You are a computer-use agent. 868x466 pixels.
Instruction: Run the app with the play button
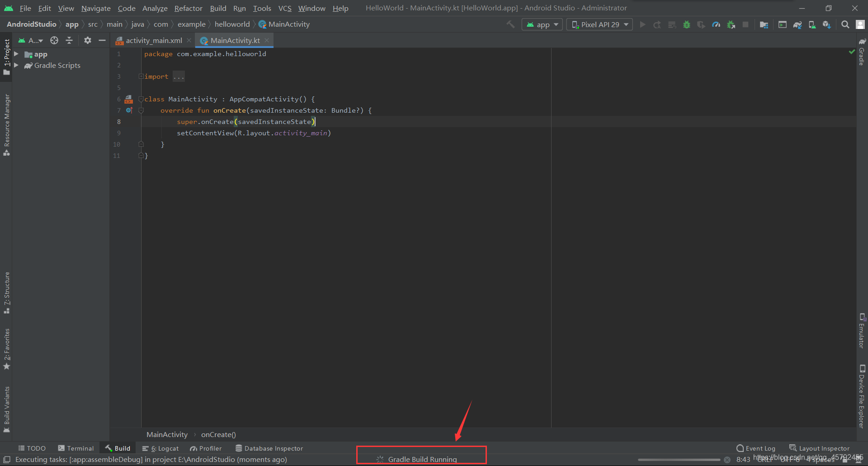click(x=642, y=24)
